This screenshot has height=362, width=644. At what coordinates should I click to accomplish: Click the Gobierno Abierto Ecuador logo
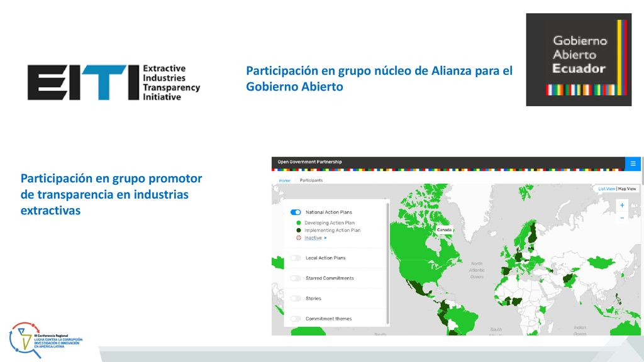point(579,60)
